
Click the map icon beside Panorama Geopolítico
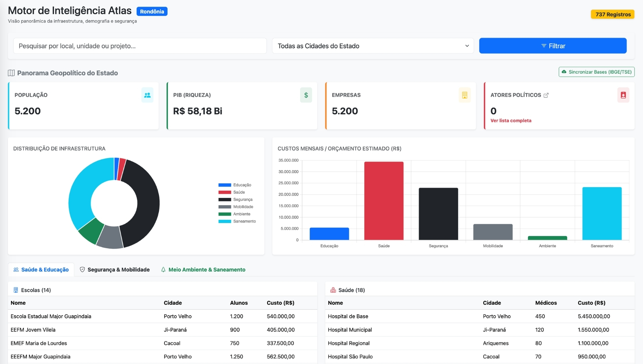click(11, 73)
